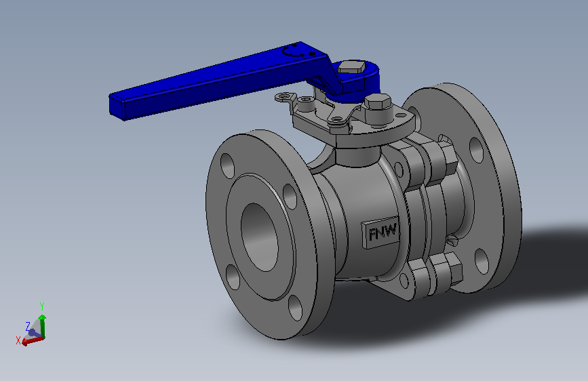Screen dimensions: 588x381
Task: Select the central bore of the front flange
Action: (x=260, y=237)
